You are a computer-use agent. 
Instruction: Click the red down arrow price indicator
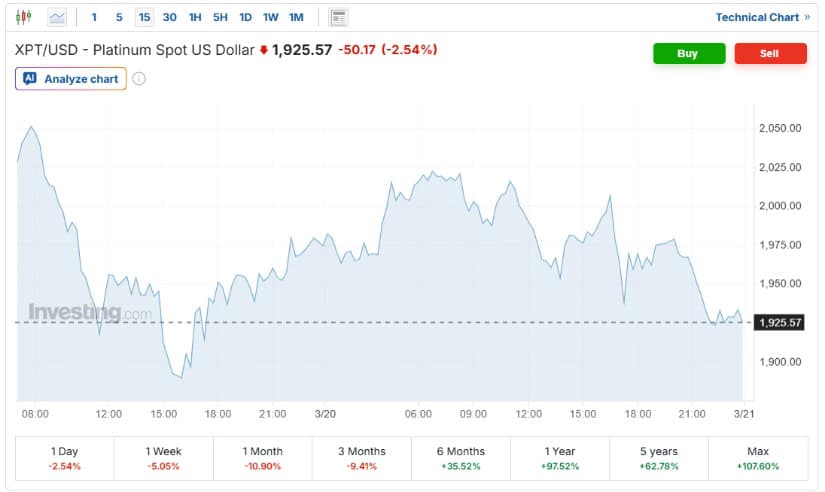click(264, 50)
